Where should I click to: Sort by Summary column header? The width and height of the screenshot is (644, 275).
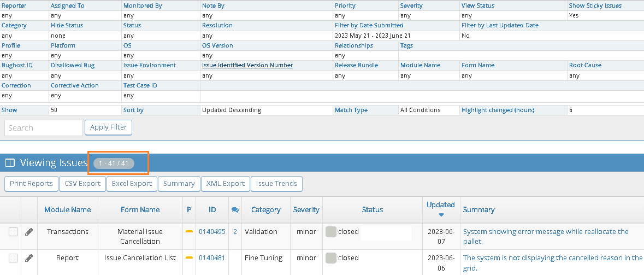(478, 209)
